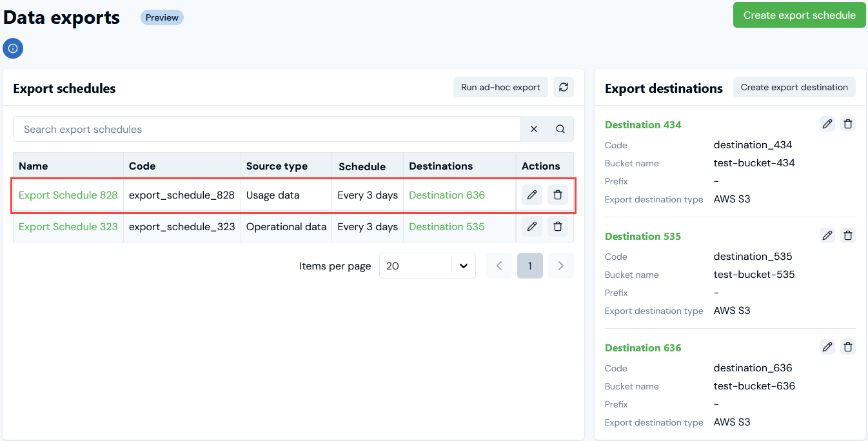The width and height of the screenshot is (868, 441).
Task: Click the search magnifier icon
Action: click(x=560, y=129)
